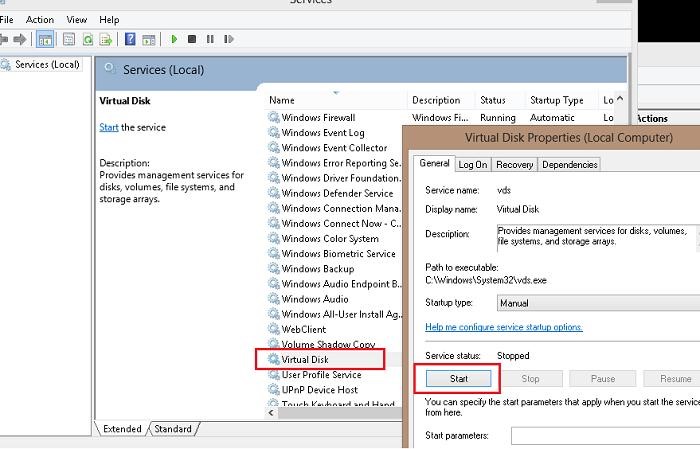The image size is (700, 449).
Task: Click the Stop Service square icon
Action: tap(192, 39)
